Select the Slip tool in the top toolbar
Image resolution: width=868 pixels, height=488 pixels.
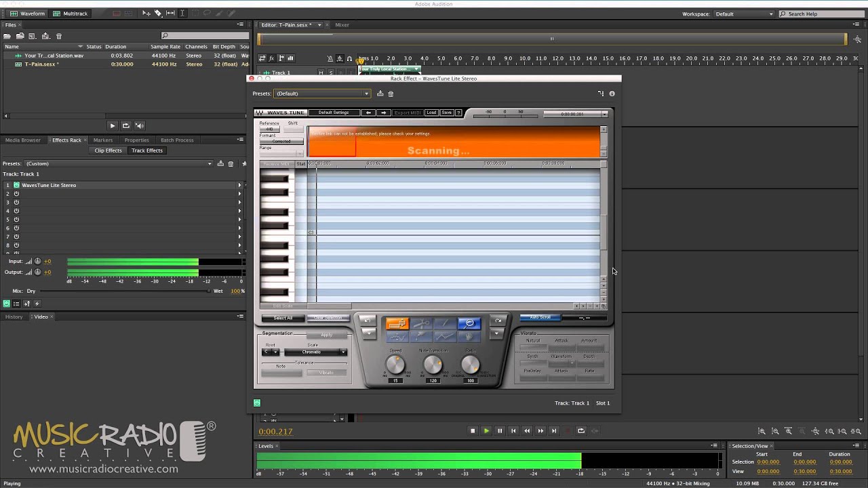(170, 14)
